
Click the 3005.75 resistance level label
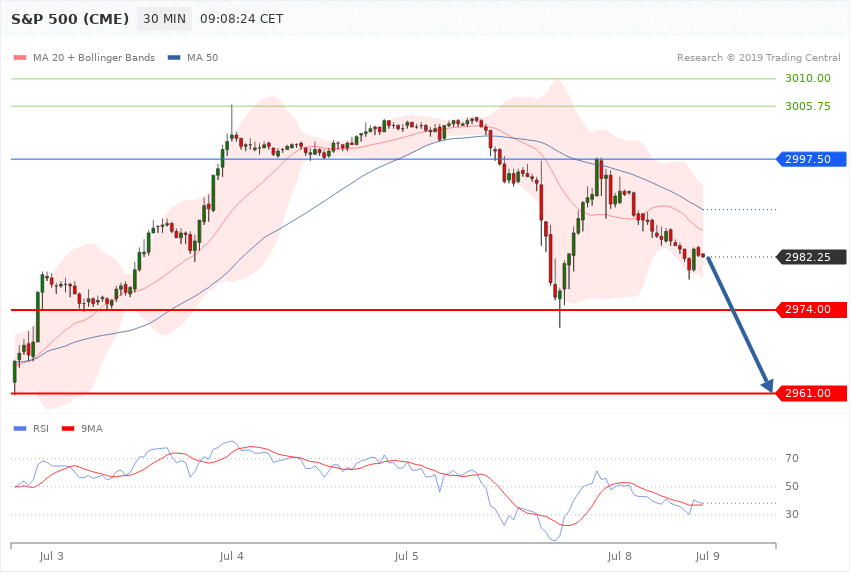click(808, 106)
